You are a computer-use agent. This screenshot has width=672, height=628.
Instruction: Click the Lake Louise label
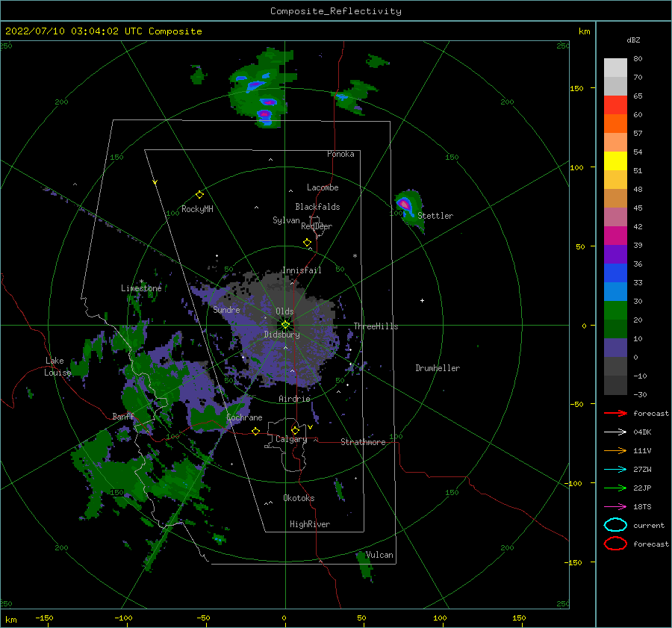(x=57, y=367)
